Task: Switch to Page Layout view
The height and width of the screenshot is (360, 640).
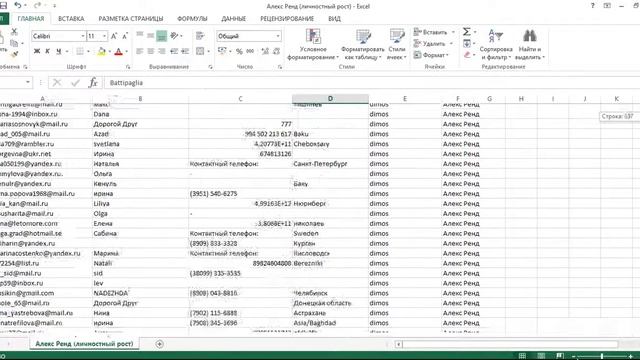Action: (x=541, y=356)
